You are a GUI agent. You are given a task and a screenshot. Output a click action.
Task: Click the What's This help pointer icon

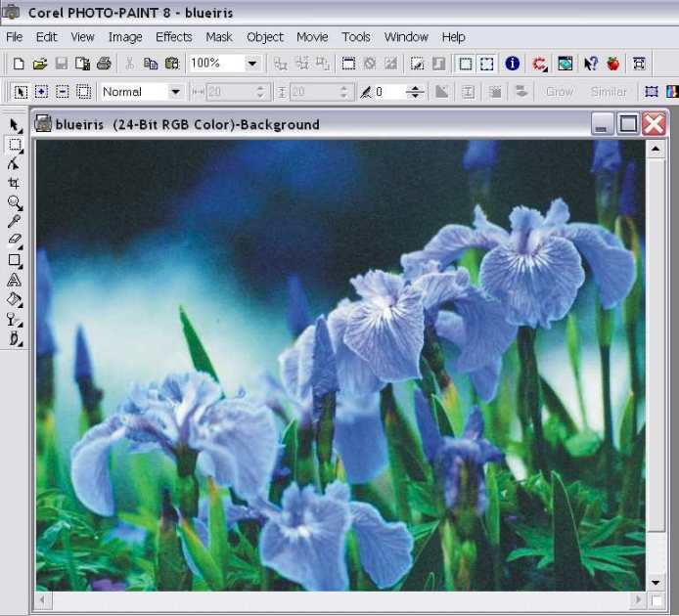[590, 64]
